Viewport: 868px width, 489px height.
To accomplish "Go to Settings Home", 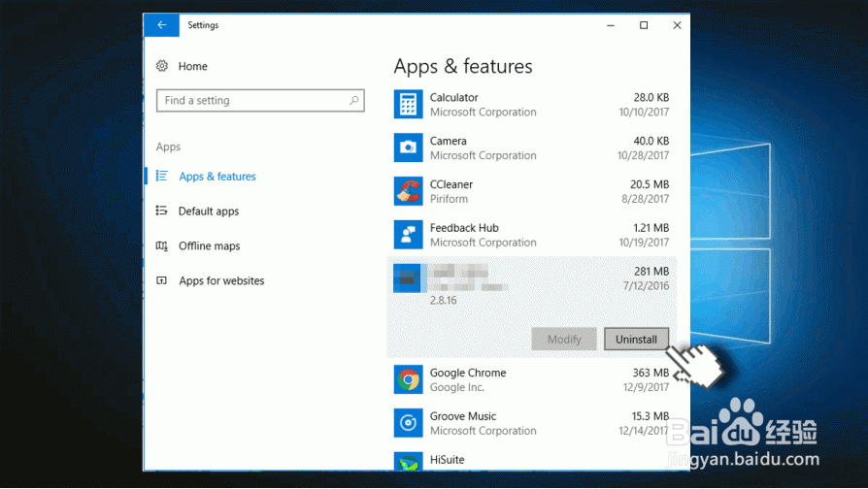I will 192,66.
